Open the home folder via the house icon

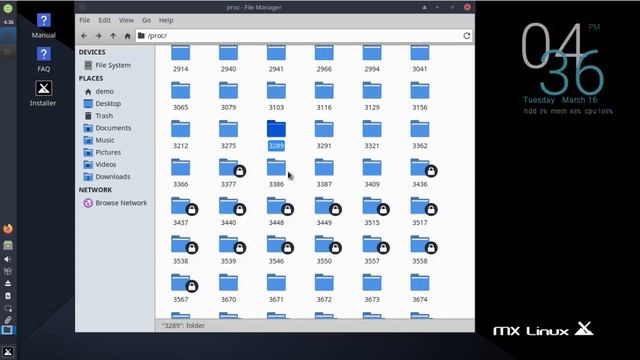pyautogui.click(x=127, y=36)
